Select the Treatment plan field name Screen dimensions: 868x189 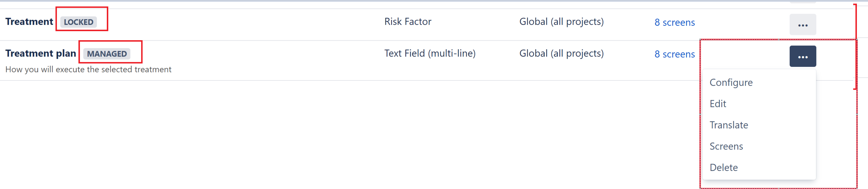click(41, 53)
